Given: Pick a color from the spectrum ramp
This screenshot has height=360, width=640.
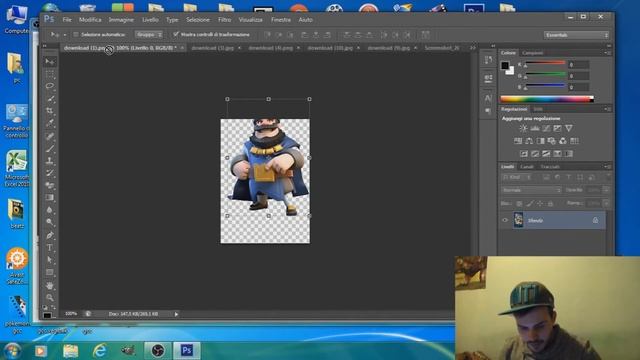Looking at the screenshot, I should point(547,99).
